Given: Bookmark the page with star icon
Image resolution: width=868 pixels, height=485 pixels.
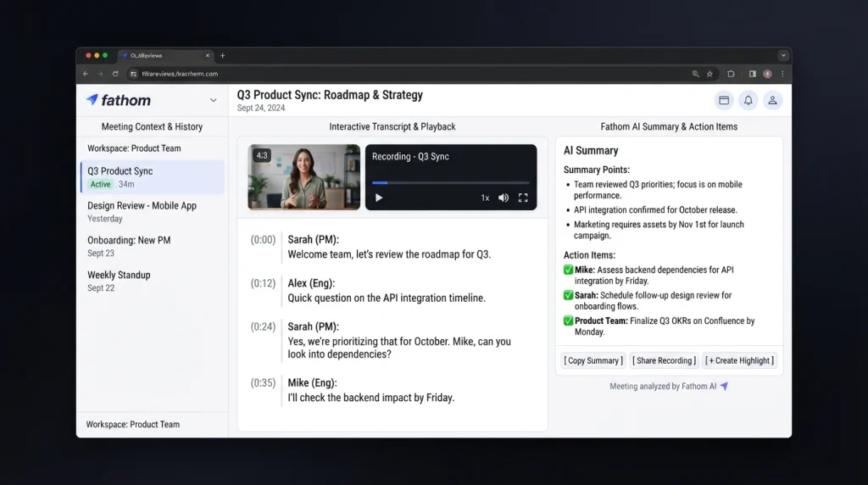Looking at the screenshot, I should coord(709,74).
